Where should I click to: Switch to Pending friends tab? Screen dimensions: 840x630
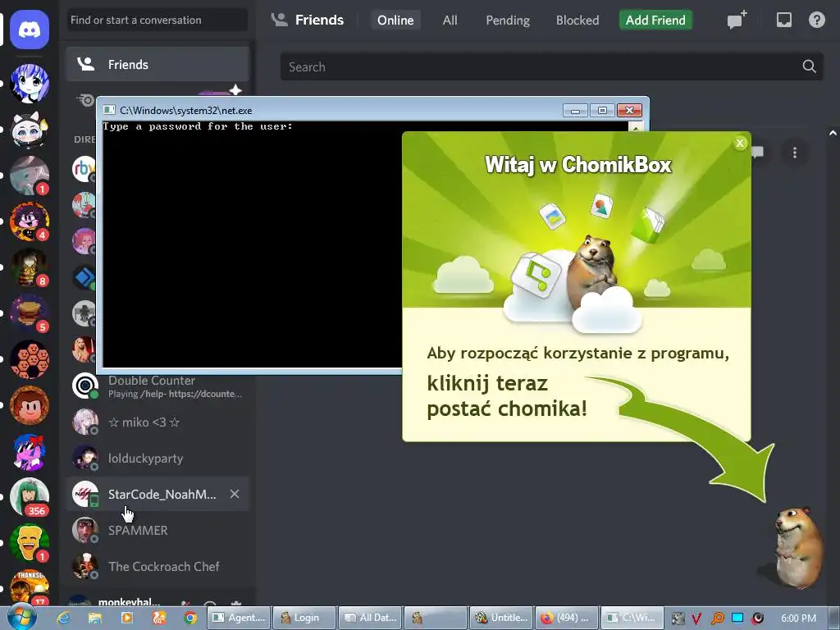tap(508, 21)
